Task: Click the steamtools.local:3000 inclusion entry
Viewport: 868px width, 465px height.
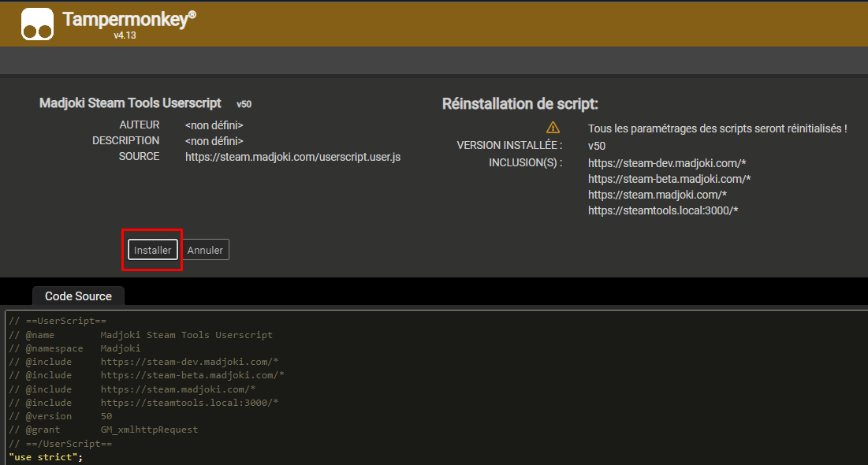Action: (663, 210)
